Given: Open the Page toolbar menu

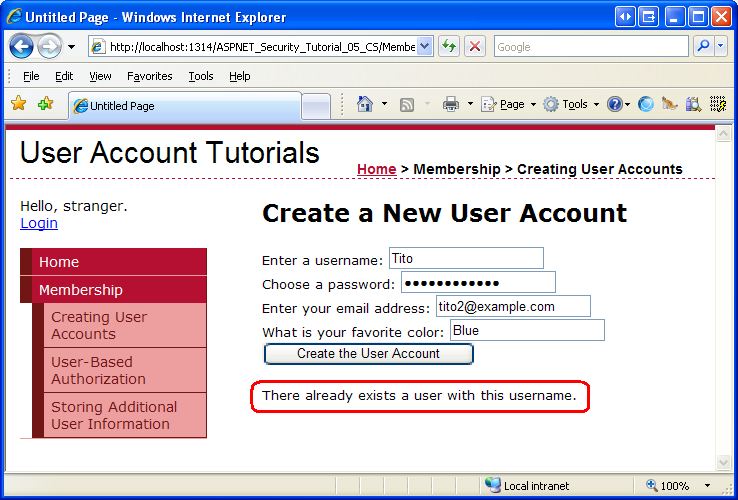Looking at the screenshot, I should coord(508,104).
